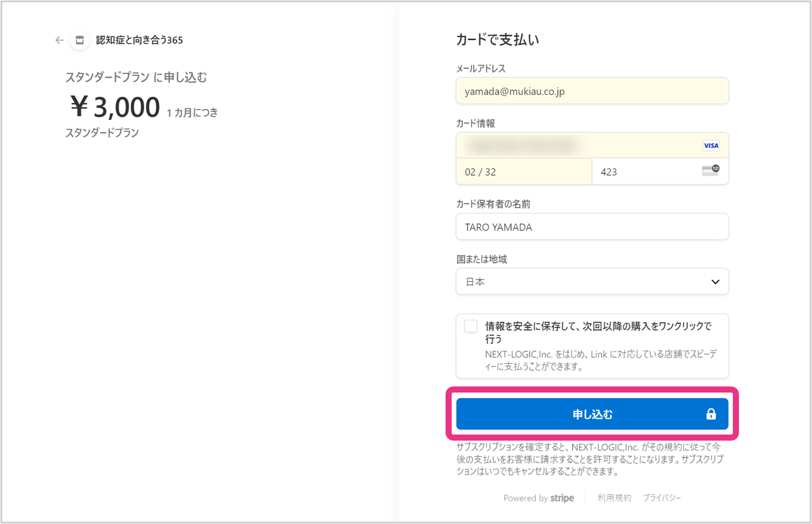The height and width of the screenshot is (524, 812).
Task: Click the store icon next to 認知症と向き合う365
Action: pos(79,40)
